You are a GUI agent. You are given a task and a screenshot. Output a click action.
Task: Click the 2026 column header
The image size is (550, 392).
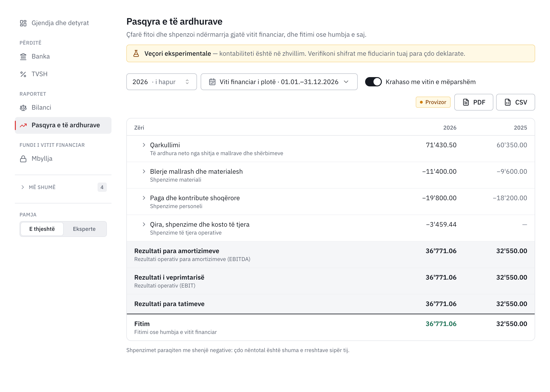[x=450, y=128]
